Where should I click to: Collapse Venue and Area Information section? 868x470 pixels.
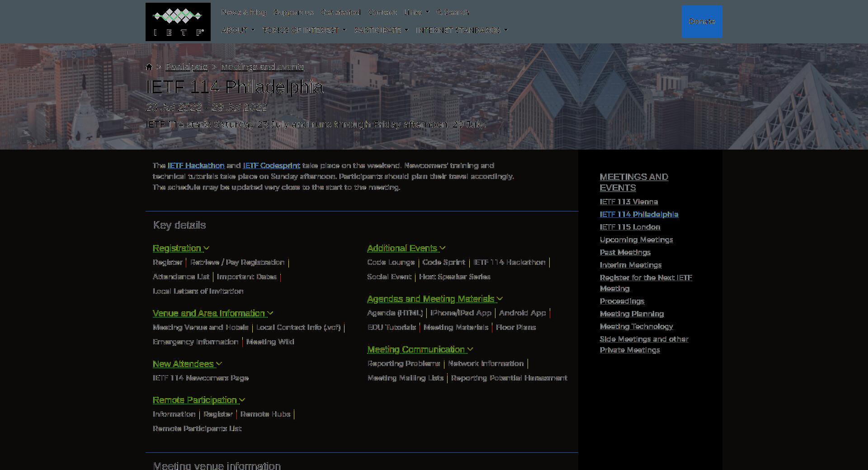pyautogui.click(x=213, y=313)
